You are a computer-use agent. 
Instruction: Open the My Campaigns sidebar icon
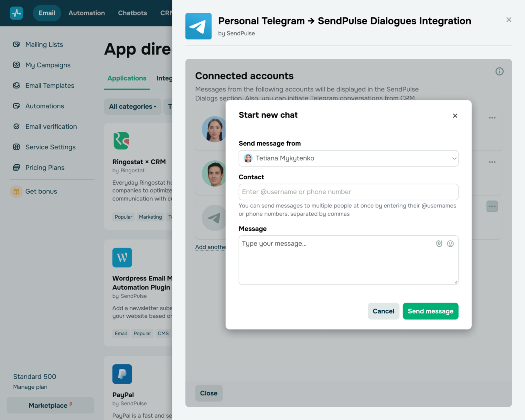click(16, 65)
